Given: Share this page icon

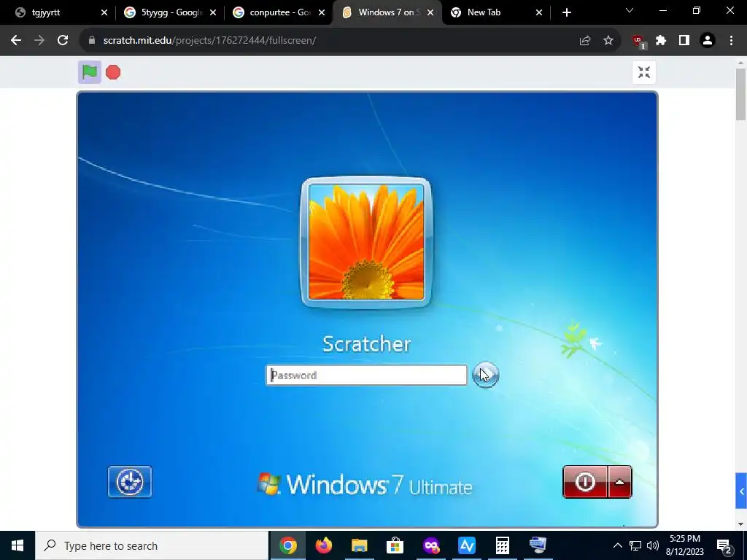Looking at the screenshot, I should coord(585,41).
